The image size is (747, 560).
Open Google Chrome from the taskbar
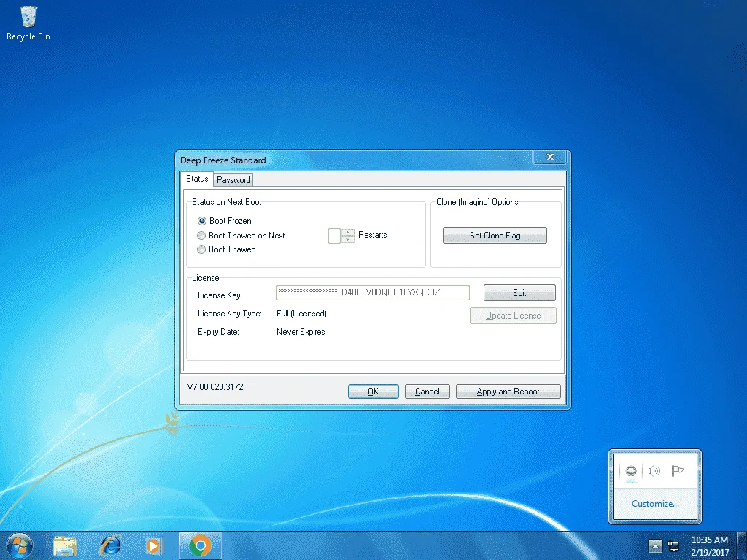click(x=201, y=545)
